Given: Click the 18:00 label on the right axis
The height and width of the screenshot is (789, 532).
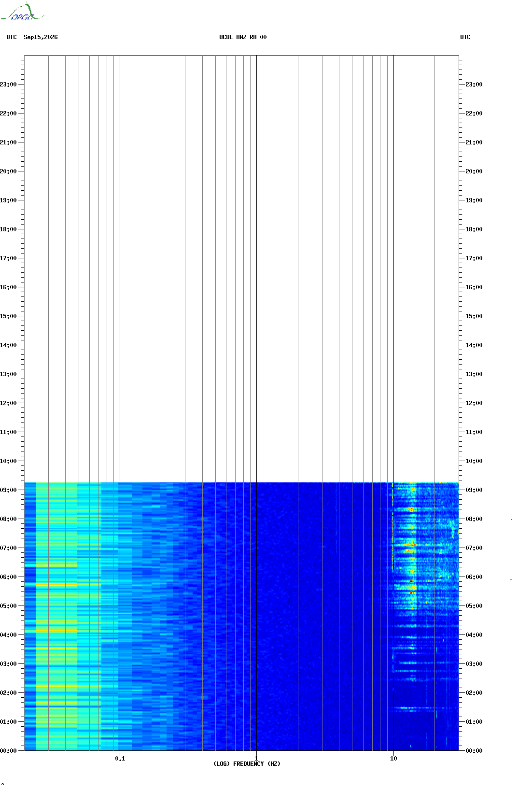Looking at the screenshot, I should pyautogui.click(x=474, y=229).
